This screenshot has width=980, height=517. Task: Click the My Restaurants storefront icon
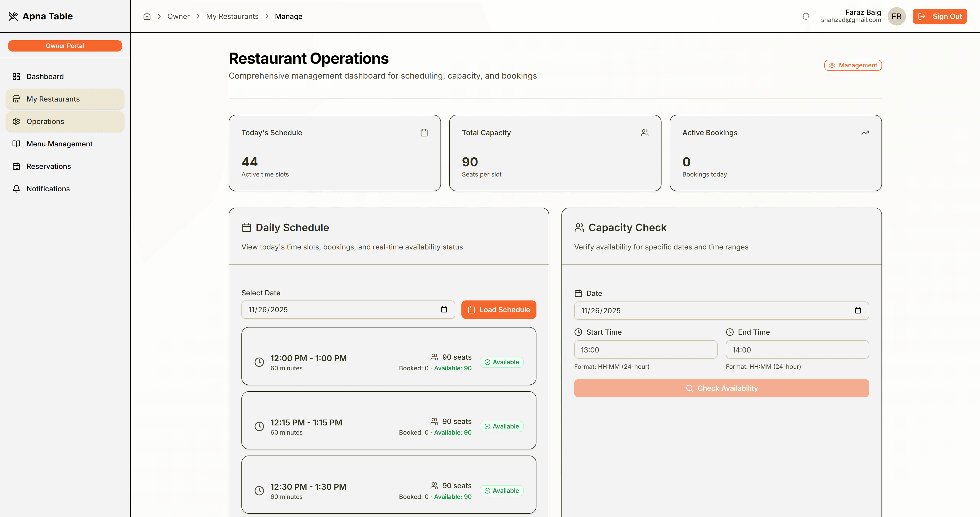[x=16, y=98]
